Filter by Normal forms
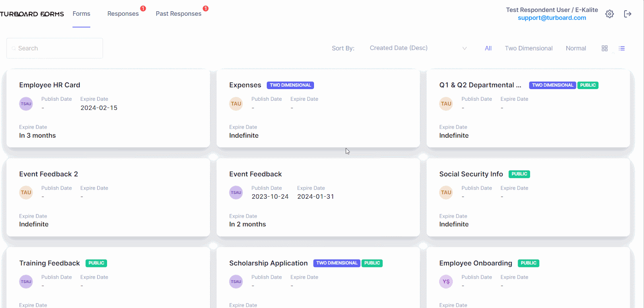Image resolution: width=644 pixels, height=308 pixels. [576, 48]
